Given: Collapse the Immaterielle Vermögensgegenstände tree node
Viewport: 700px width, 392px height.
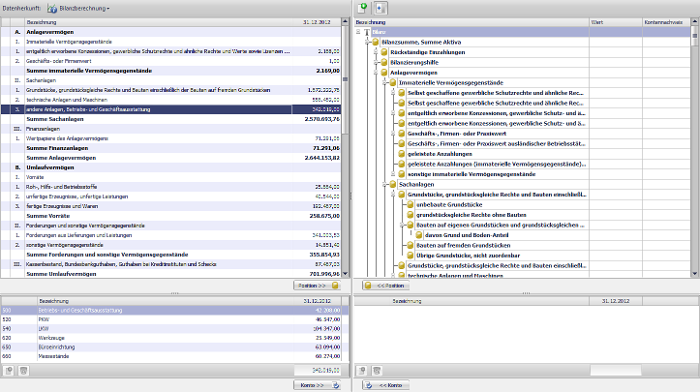Looking at the screenshot, I should [x=384, y=83].
